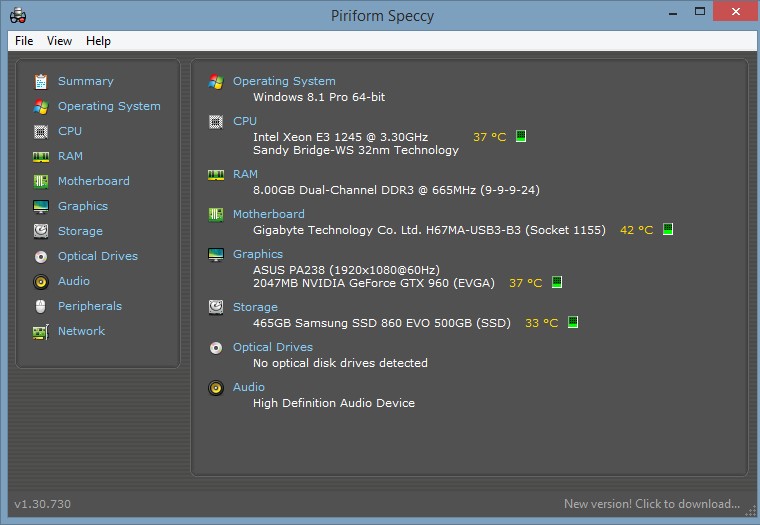The image size is (760, 525).
Task: Click the SSD temperature green indicator icon
Action: pyautogui.click(x=573, y=322)
